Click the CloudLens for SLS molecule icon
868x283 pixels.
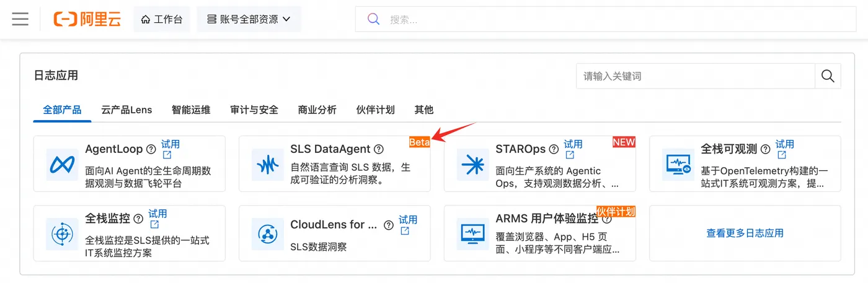coord(268,234)
